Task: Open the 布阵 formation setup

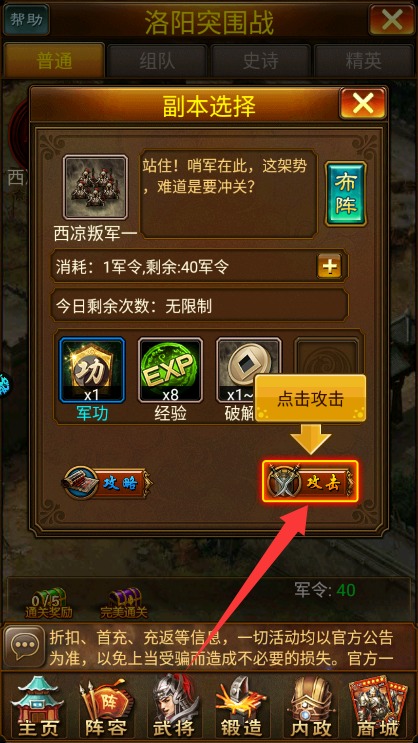Action: tap(345, 194)
